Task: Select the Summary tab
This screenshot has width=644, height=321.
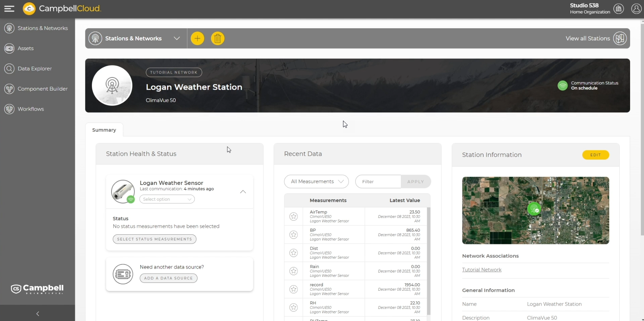Action: pyautogui.click(x=104, y=130)
